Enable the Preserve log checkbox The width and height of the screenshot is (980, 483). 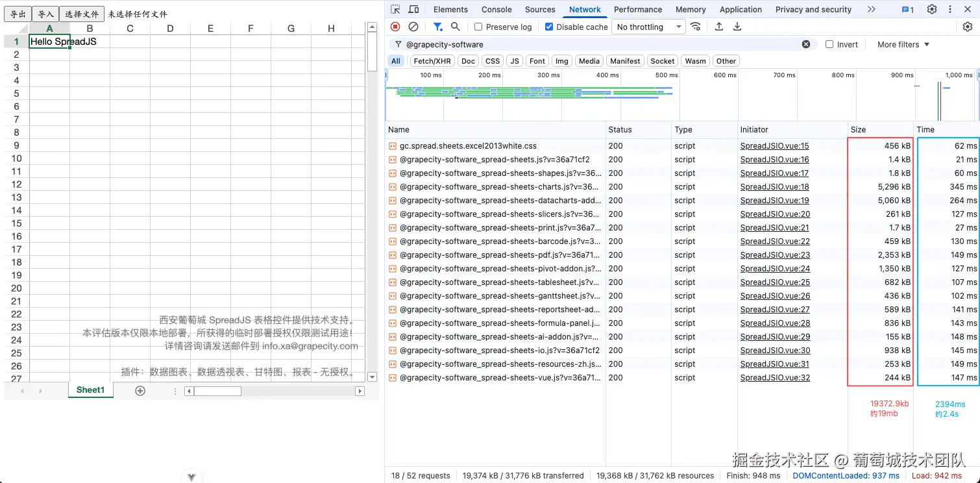pos(478,27)
